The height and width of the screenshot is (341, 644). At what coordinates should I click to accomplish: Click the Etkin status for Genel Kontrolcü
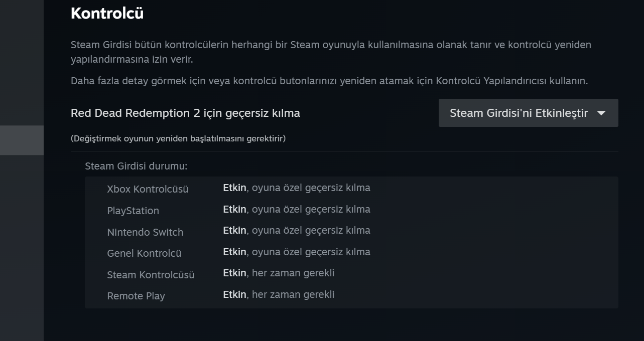click(x=234, y=252)
